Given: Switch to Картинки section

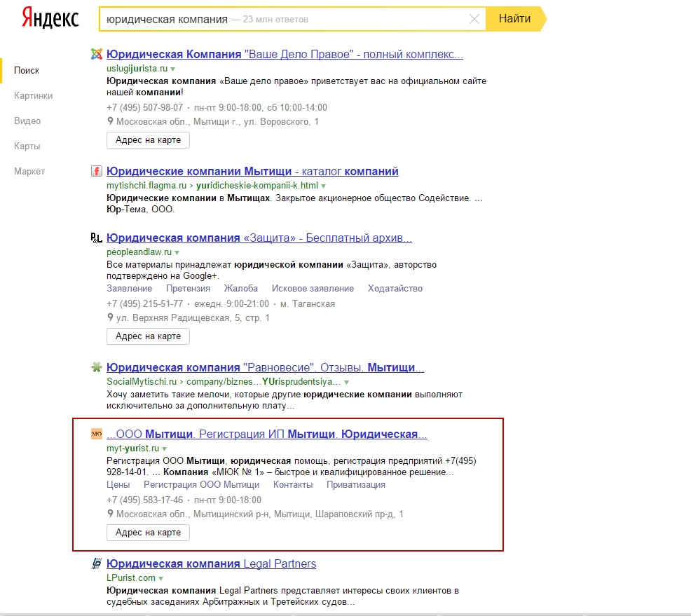Looking at the screenshot, I should (x=33, y=95).
